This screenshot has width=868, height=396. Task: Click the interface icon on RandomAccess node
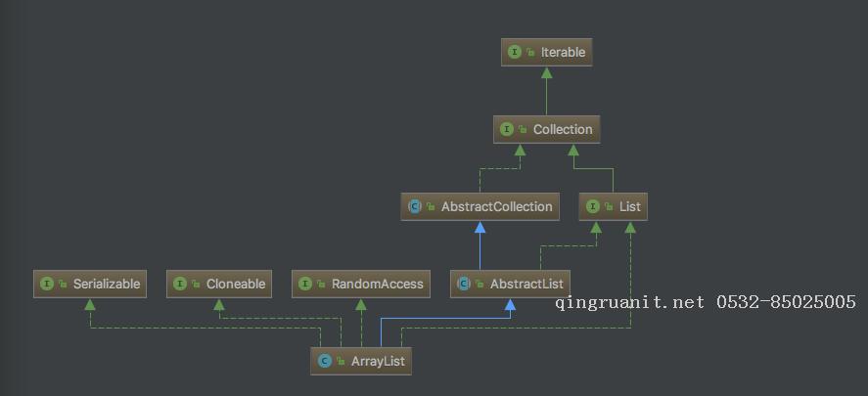point(305,285)
